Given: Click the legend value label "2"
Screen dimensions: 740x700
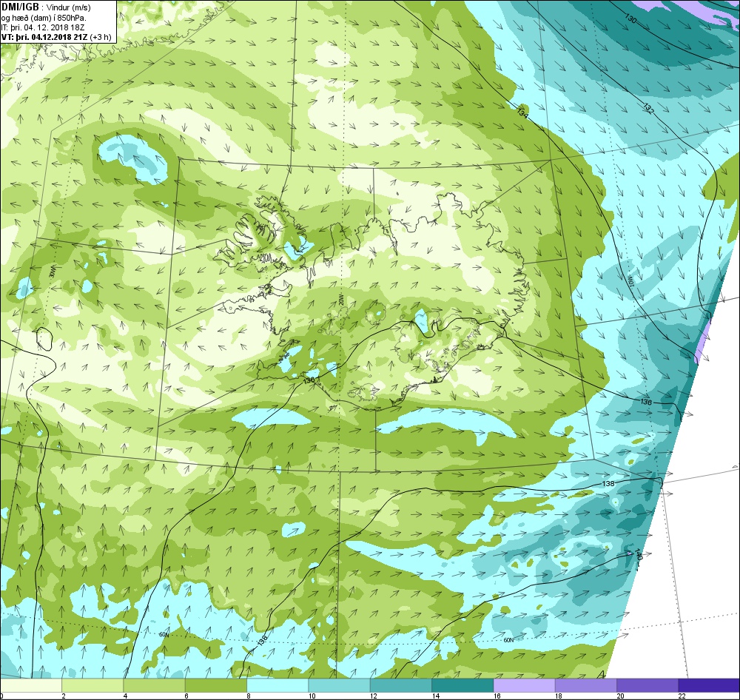Looking at the screenshot, I should coord(63,696).
